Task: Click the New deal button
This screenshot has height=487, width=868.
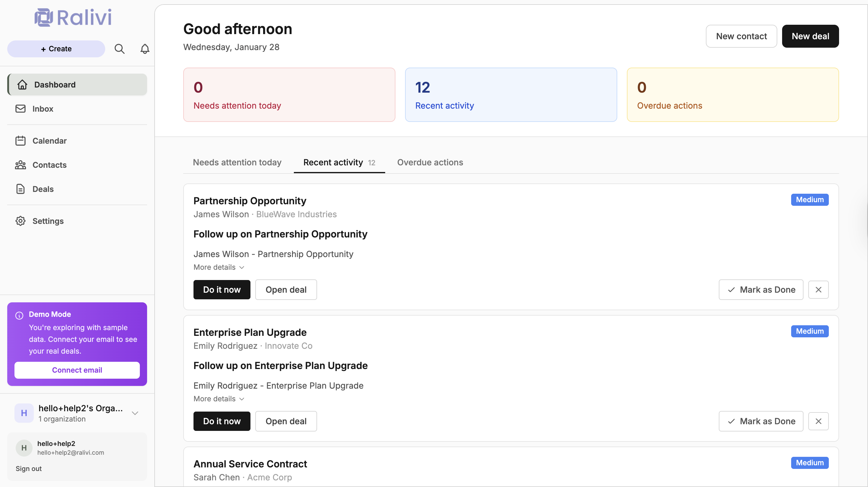Action: pyautogui.click(x=810, y=36)
